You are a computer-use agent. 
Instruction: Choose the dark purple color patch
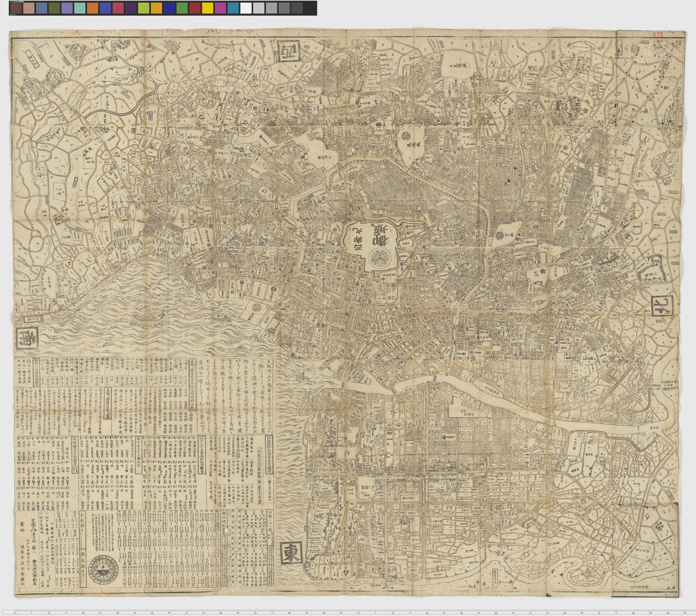click(x=132, y=8)
